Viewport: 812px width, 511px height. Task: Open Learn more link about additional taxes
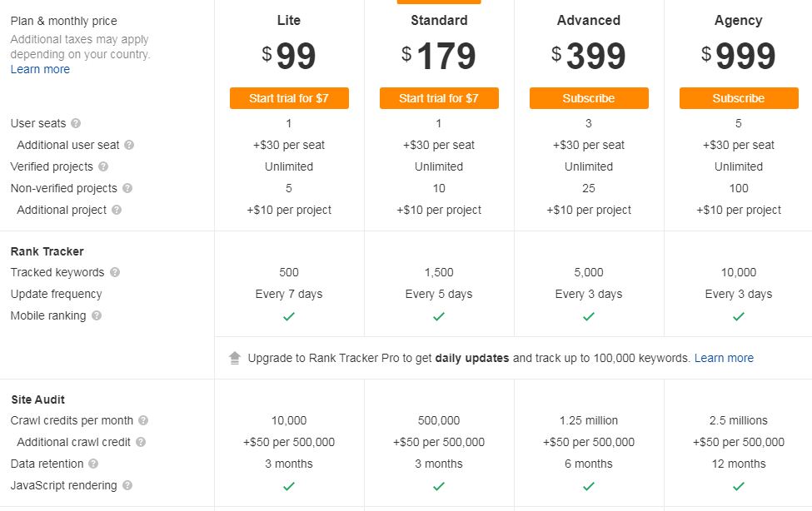point(41,69)
